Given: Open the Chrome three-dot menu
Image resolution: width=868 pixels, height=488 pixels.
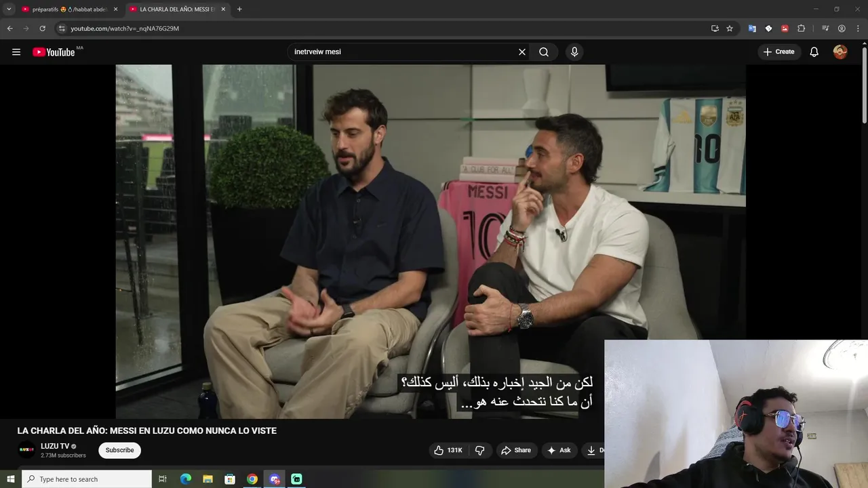Looking at the screenshot, I should [x=858, y=28].
